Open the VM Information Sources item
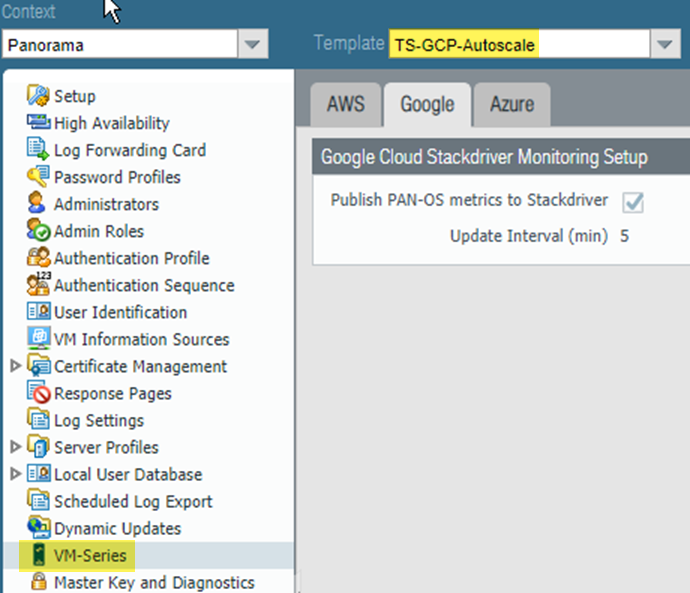 pos(141,339)
